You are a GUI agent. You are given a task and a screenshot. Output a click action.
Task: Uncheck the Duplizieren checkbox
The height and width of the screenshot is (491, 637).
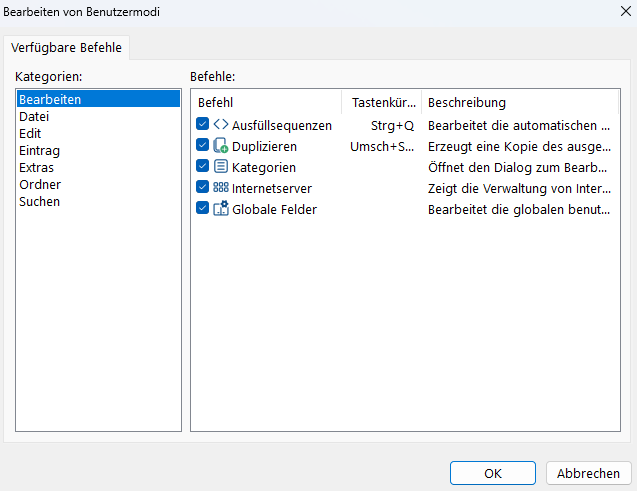[202, 145]
